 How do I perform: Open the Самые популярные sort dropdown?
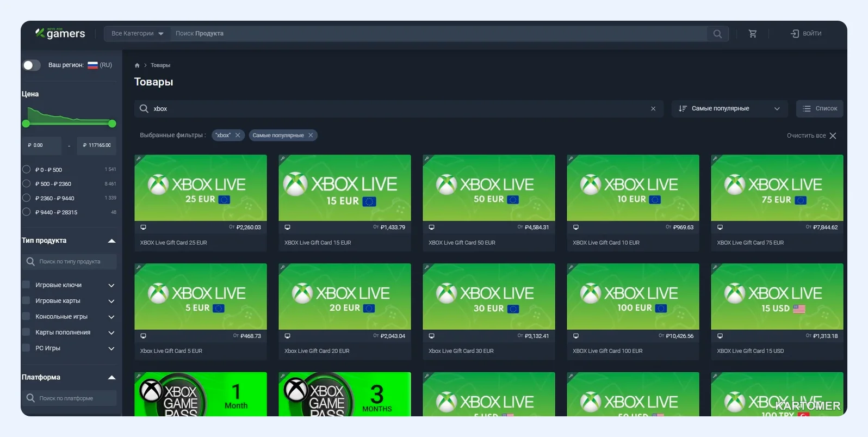coord(729,109)
